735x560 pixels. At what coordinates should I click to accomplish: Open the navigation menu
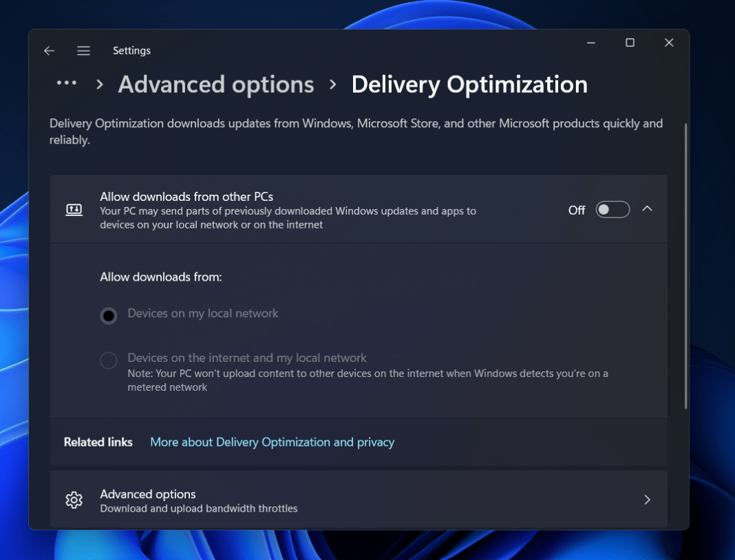(x=83, y=50)
